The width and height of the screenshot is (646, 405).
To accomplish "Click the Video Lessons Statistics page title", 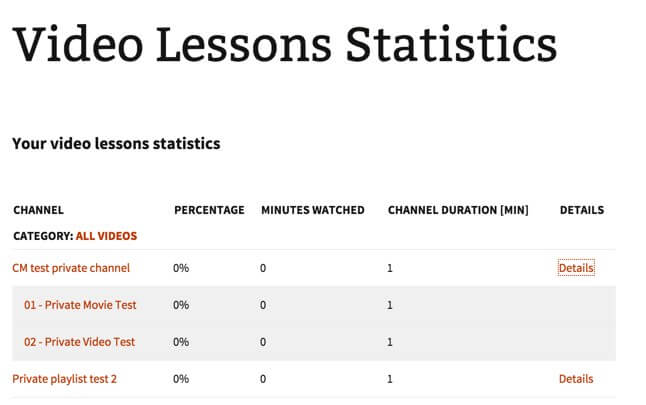I will pos(284,45).
